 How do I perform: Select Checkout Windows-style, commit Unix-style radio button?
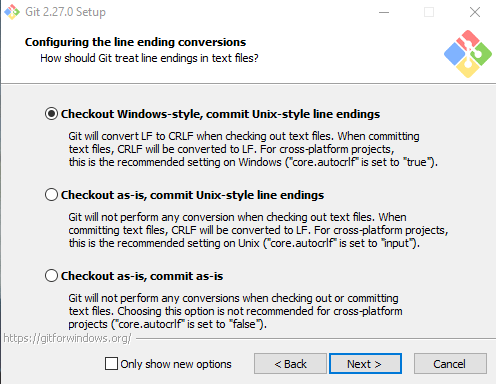pos(51,114)
